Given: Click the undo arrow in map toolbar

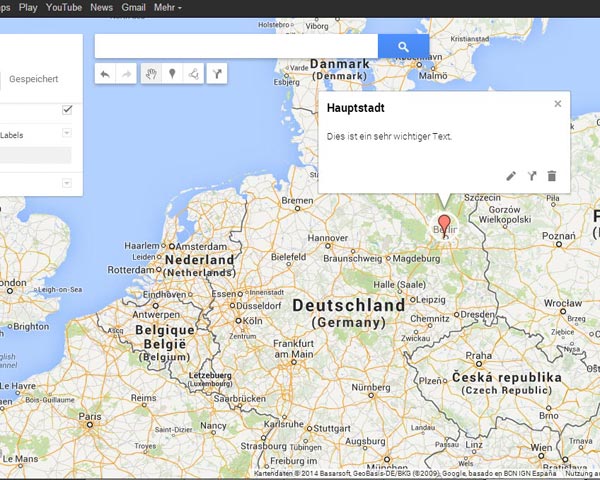Looking at the screenshot, I should pos(105,74).
